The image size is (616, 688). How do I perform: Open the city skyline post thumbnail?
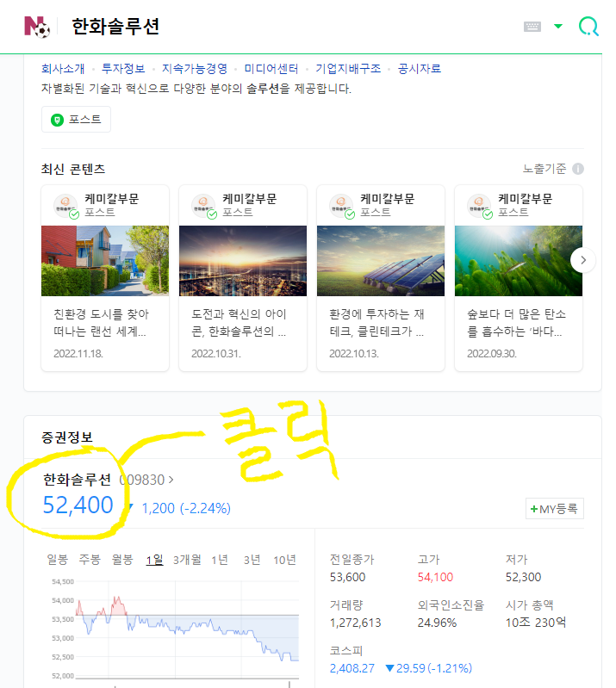[x=243, y=261]
